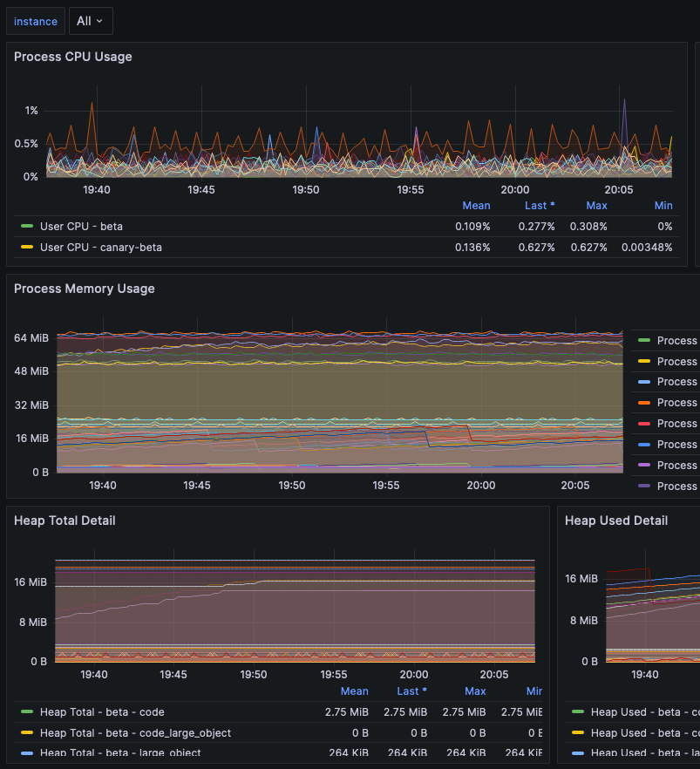Toggle Heap Total - beta - code series

pos(102,712)
